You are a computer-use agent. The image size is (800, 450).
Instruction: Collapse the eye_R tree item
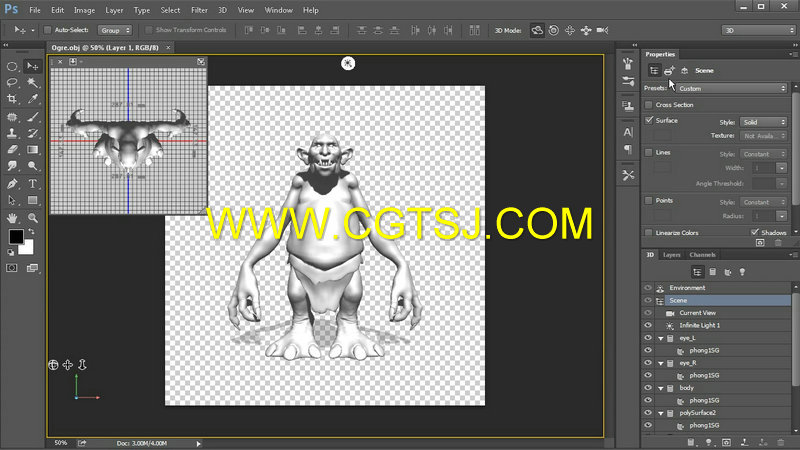pyautogui.click(x=661, y=363)
